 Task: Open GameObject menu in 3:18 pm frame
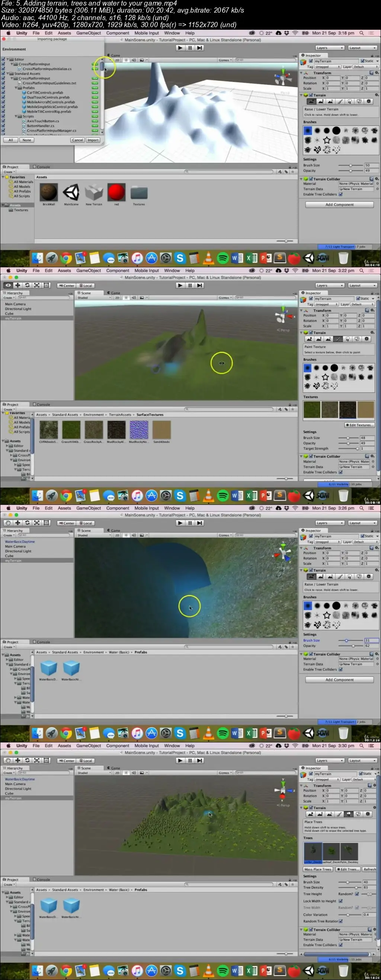pyautogui.click(x=88, y=33)
